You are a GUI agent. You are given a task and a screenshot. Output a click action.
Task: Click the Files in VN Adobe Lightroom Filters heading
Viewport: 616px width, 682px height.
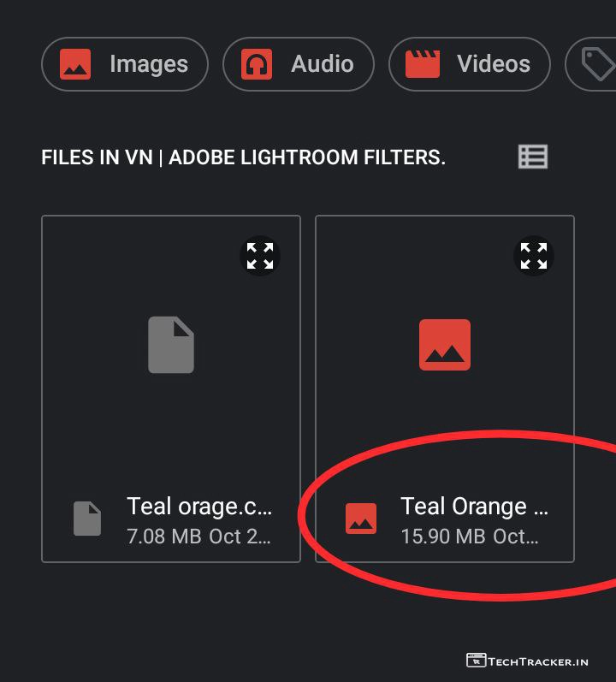244,157
